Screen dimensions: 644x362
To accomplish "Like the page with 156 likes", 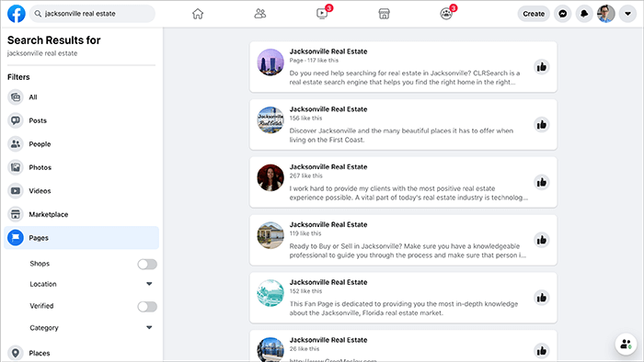I will tap(541, 124).
